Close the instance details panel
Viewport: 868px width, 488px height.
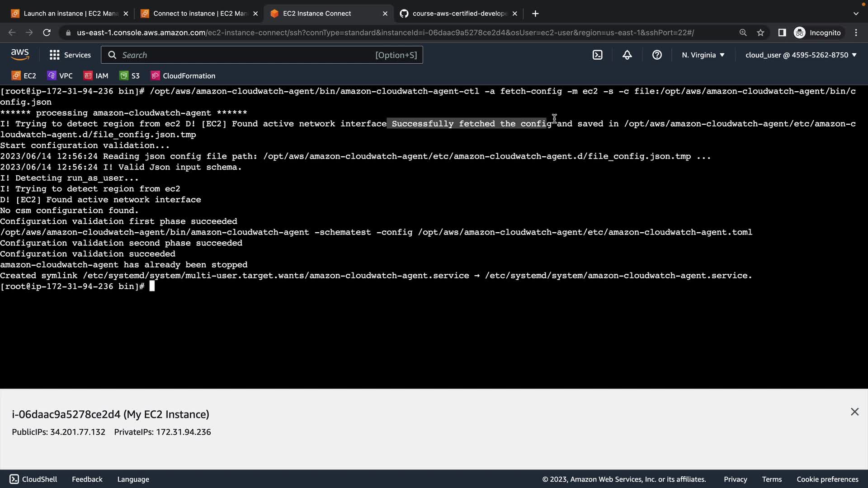pyautogui.click(x=854, y=412)
